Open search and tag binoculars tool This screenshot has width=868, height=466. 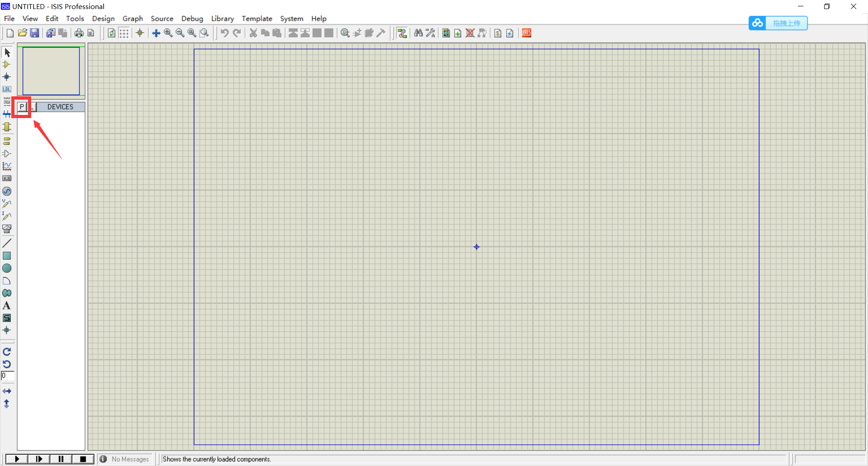pos(418,33)
